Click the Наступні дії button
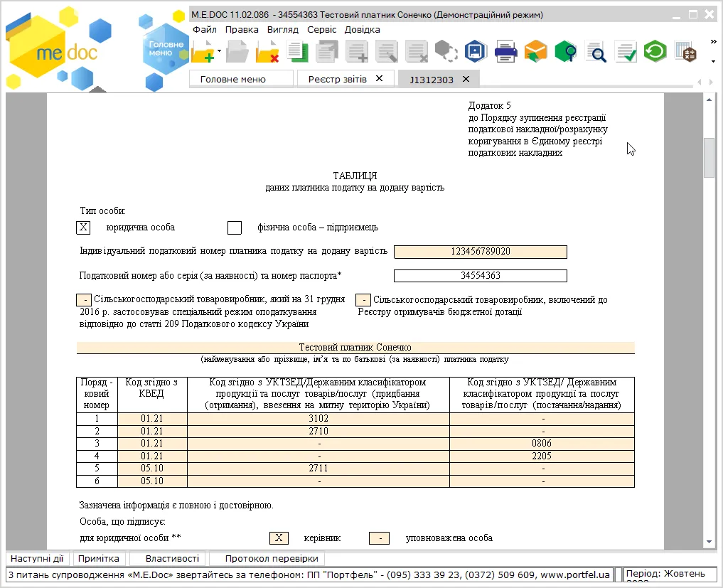 coord(37,558)
